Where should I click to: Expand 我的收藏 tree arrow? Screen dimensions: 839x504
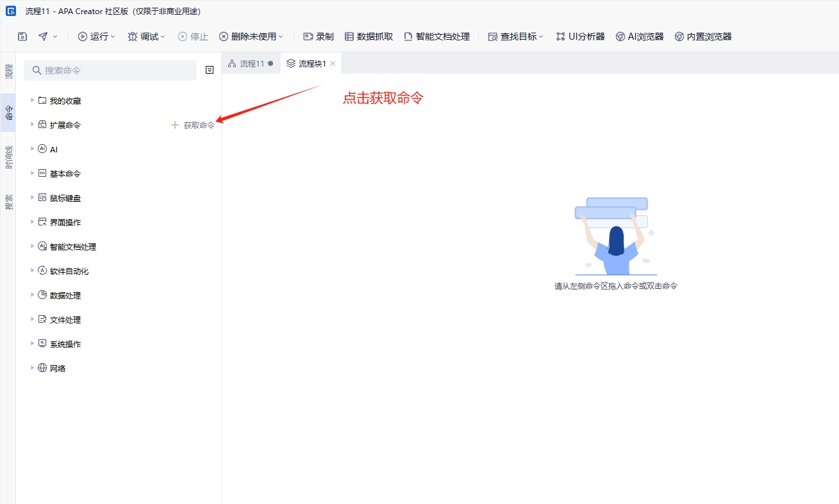pos(32,100)
